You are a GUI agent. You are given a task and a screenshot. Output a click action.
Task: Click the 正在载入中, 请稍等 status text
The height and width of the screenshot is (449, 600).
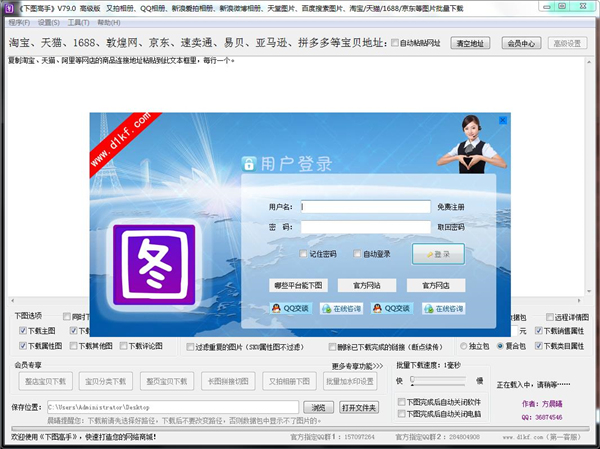point(533,384)
